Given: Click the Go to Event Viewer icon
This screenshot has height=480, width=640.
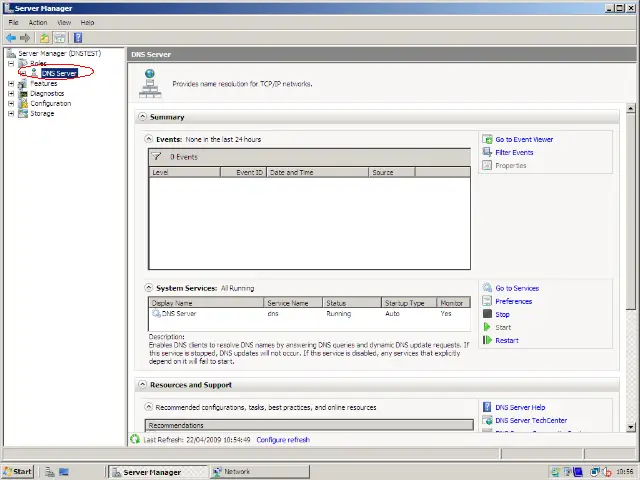Looking at the screenshot, I should click(x=487, y=139).
